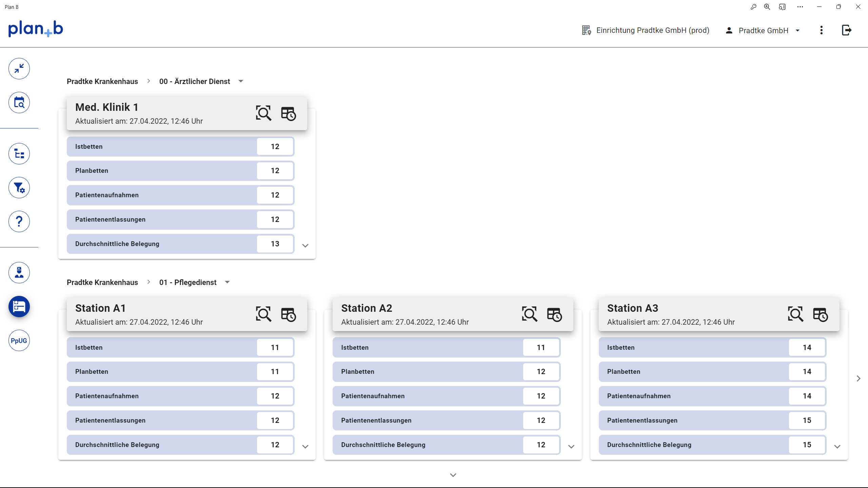This screenshot has height=488, width=868.
Task: Expand more rows in Station A1 card
Action: pyautogui.click(x=305, y=447)
